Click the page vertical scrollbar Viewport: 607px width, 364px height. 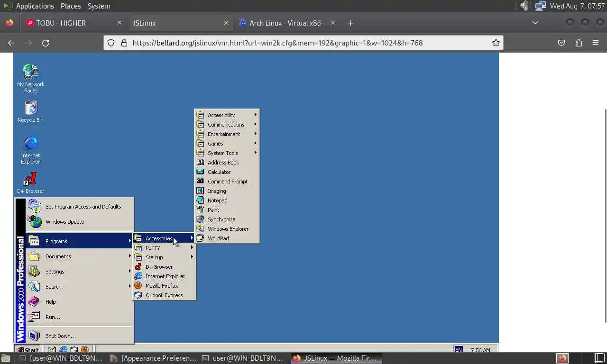[605, 216]
